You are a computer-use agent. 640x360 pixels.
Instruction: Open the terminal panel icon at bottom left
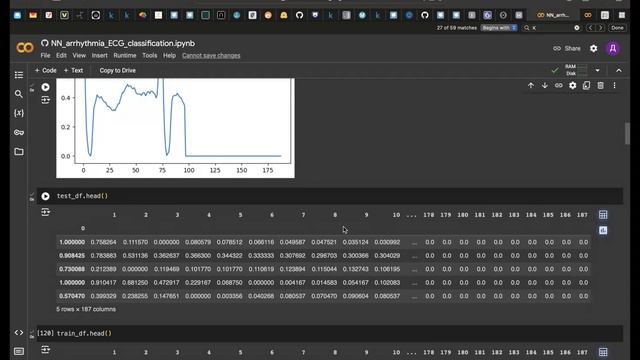pyautogui.click(x=19, y=351)
